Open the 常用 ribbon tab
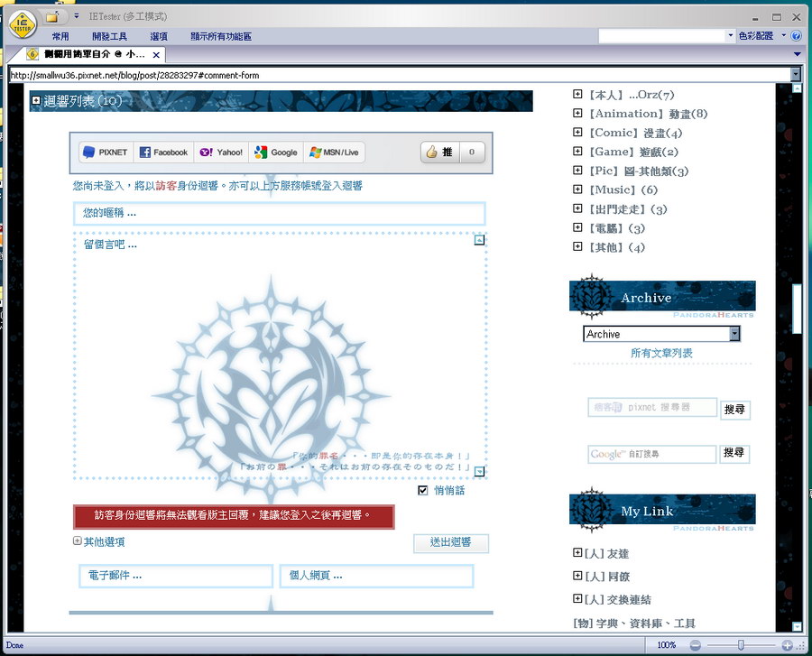This screenshot has height=656, width=812. tap(60, 36)
